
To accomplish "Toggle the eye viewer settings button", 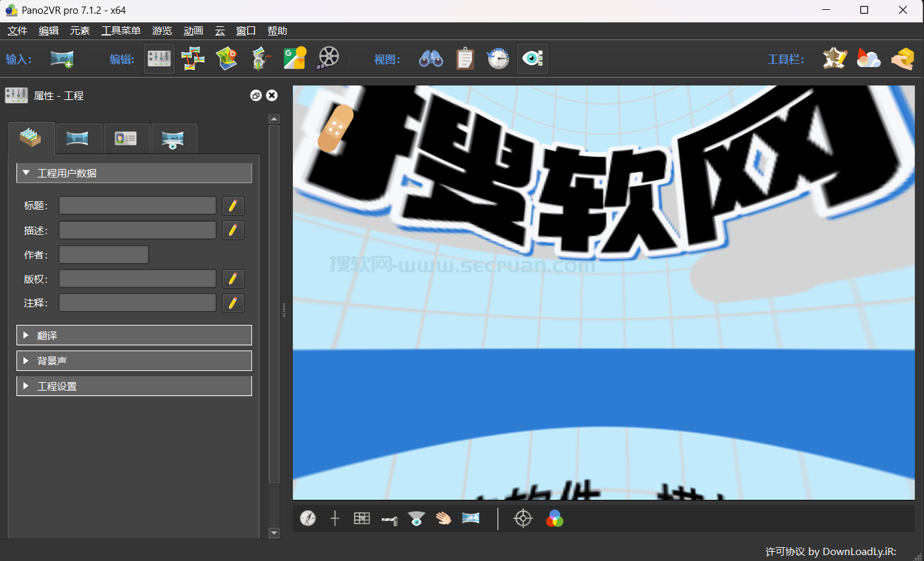I will (x=532, y=59).
